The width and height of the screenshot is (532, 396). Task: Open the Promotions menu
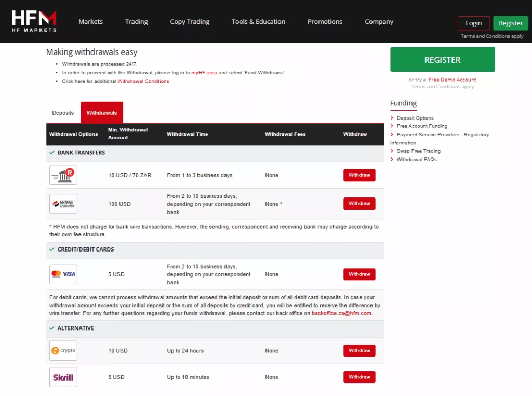pos(325,22)
